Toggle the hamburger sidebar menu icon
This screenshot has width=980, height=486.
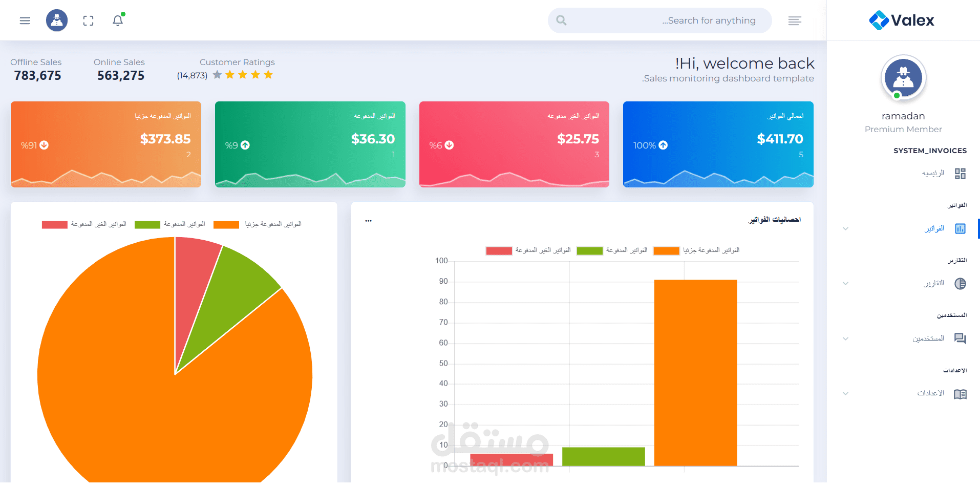(25, 20)
